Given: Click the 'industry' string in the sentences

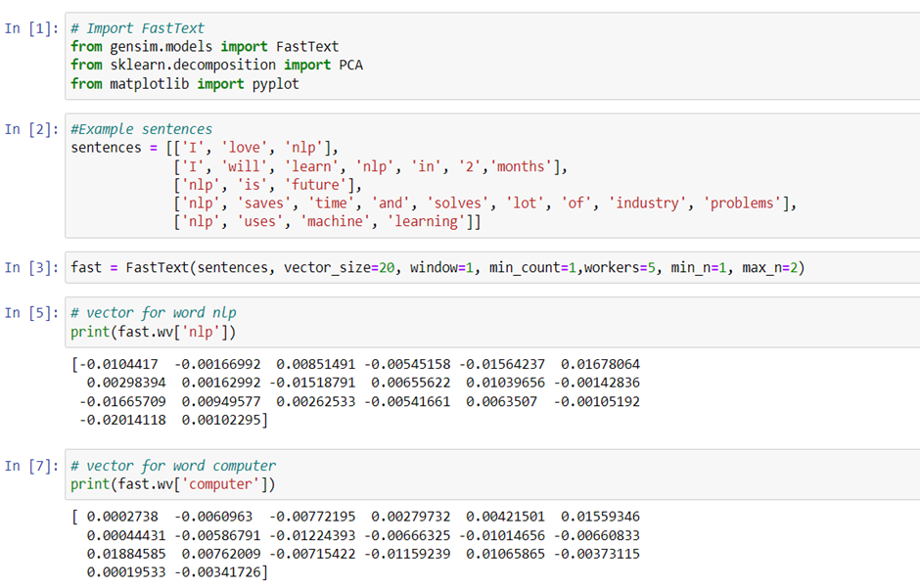Looking at the screenshot, I should 647,203.
